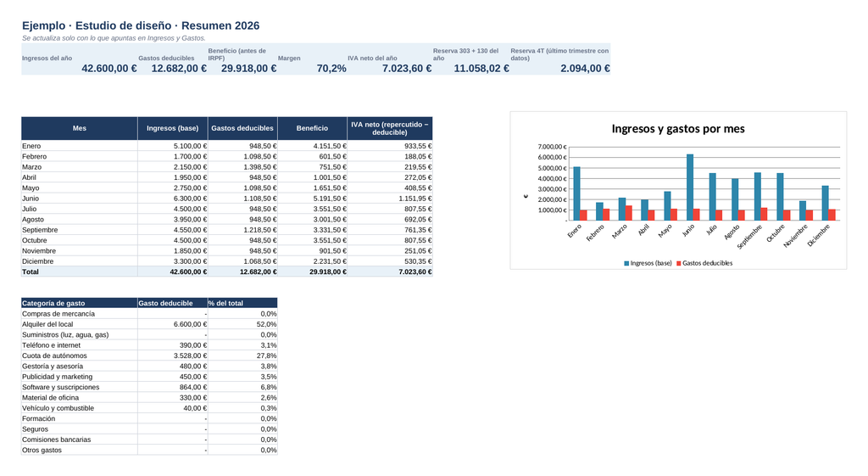
Task: Click the 'Mes' column header
Action: tap(79, 128)
